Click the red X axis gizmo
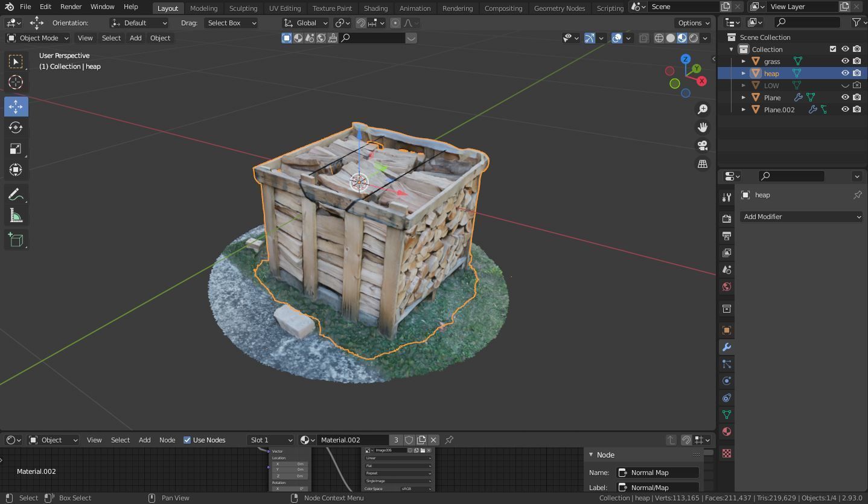The image size is (868, 504). coord(701,81)
